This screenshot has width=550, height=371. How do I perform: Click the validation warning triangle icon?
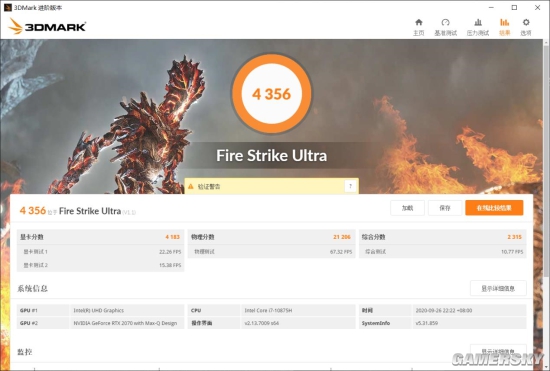[191, 186]
